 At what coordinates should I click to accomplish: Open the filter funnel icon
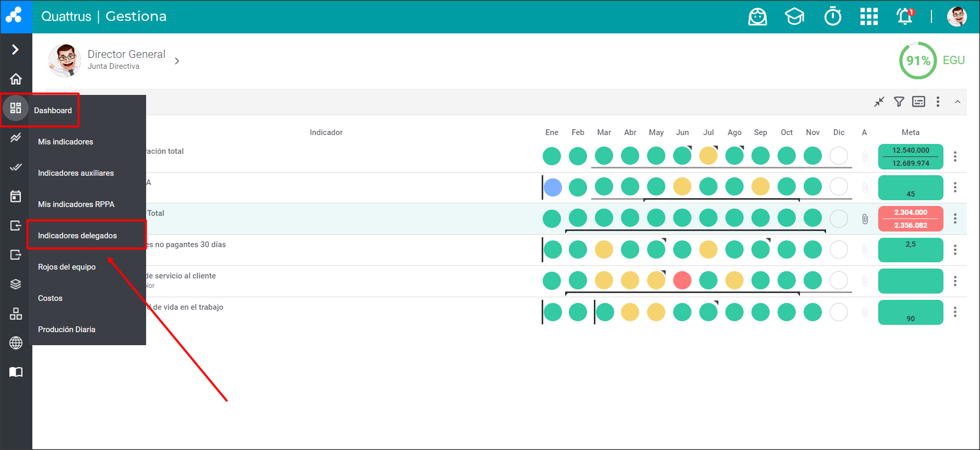899,102
